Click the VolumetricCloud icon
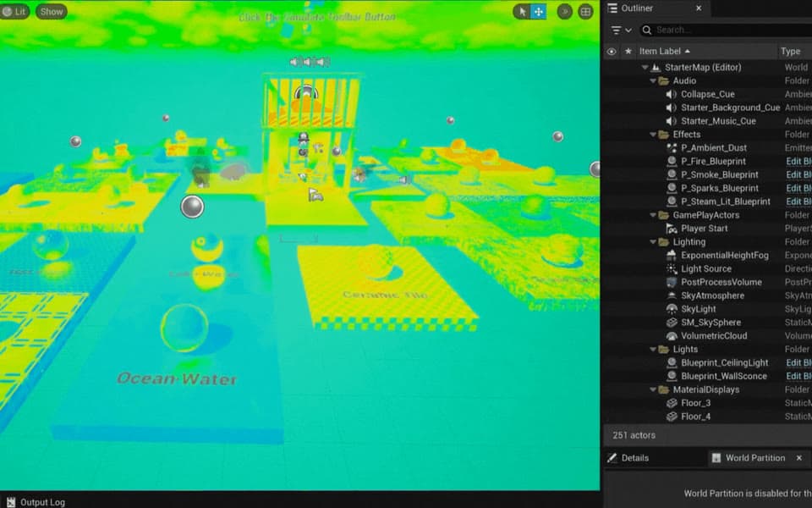The width and height of the screenshot is (812, 508). point(672,336)
